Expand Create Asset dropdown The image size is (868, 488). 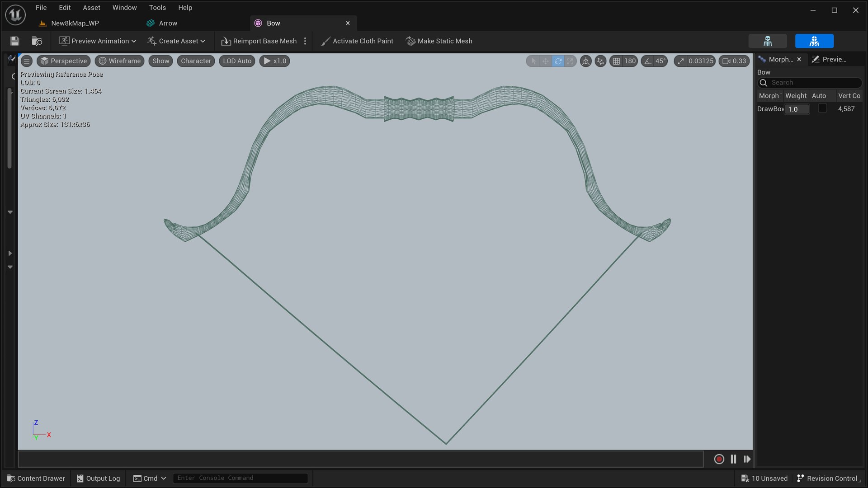click(176, 41)
